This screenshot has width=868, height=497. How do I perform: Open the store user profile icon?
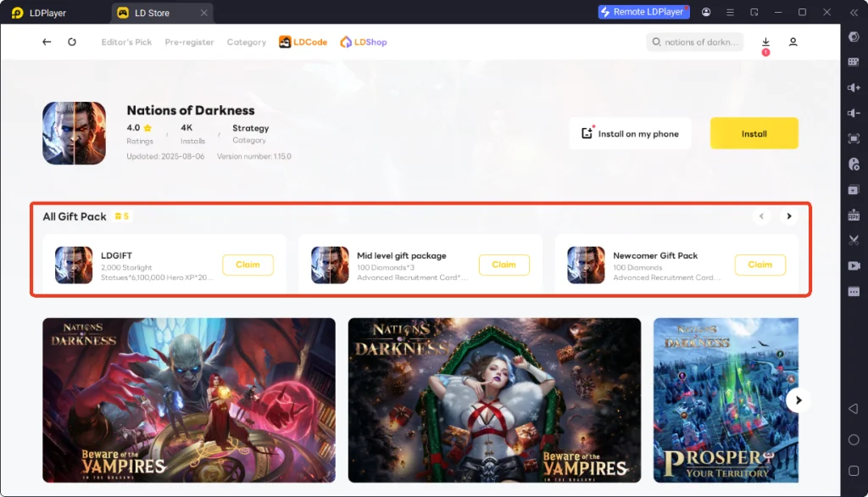pos(793,42)
